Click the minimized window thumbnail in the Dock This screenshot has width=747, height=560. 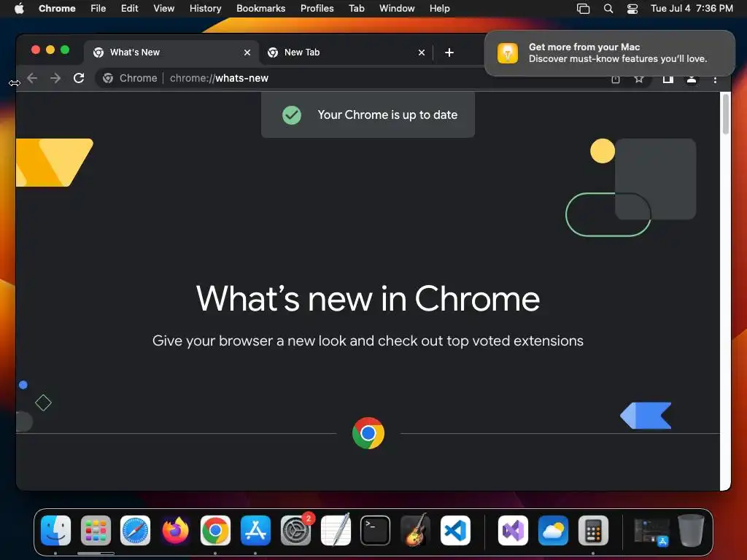[651, 532]
